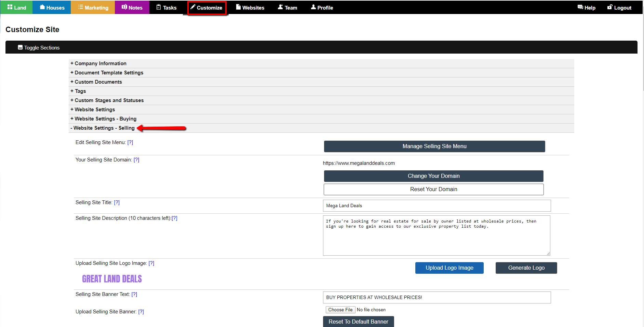This screenshot has height=327, width=644.
Task: Open help for Selling Site Banner Text
Action: point(134,294)
